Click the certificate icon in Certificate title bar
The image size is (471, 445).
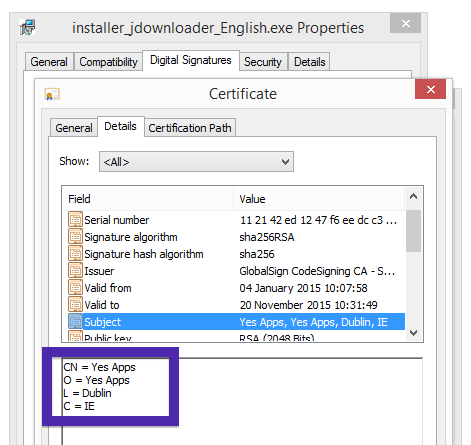tap(52, 94)
